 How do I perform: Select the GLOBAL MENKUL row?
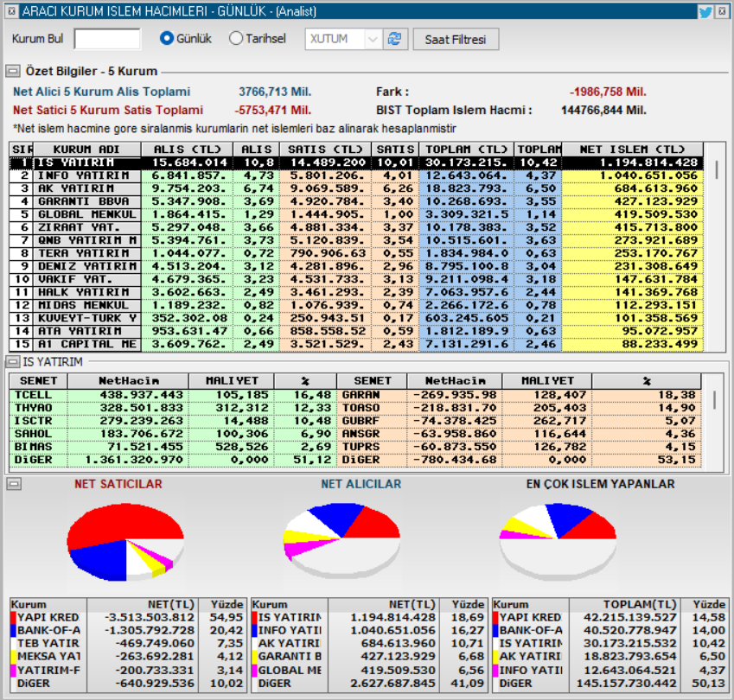pyautogui.click(x=356, y=214)
